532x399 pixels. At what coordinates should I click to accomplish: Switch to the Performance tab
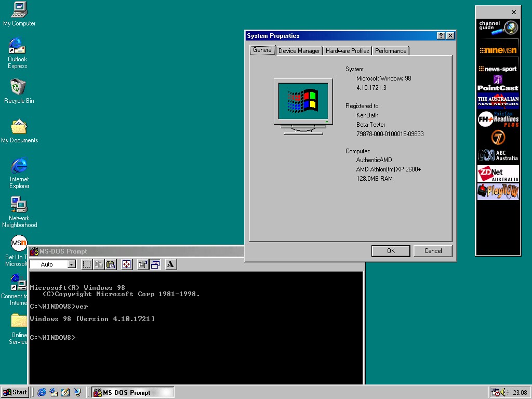coord(391,51)
